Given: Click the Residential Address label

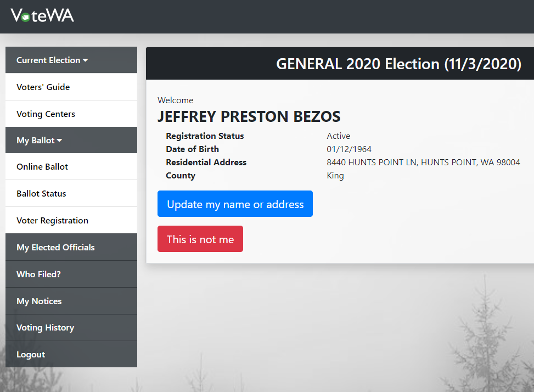Looking at the screenshot, I should (x=206, y=162).
